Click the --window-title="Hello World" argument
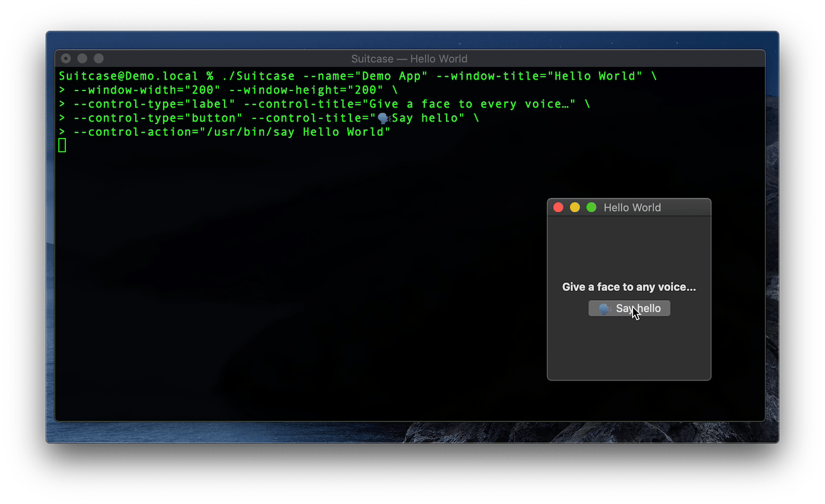825x504 pixels. pyautogui.click(x=539, y=76)
